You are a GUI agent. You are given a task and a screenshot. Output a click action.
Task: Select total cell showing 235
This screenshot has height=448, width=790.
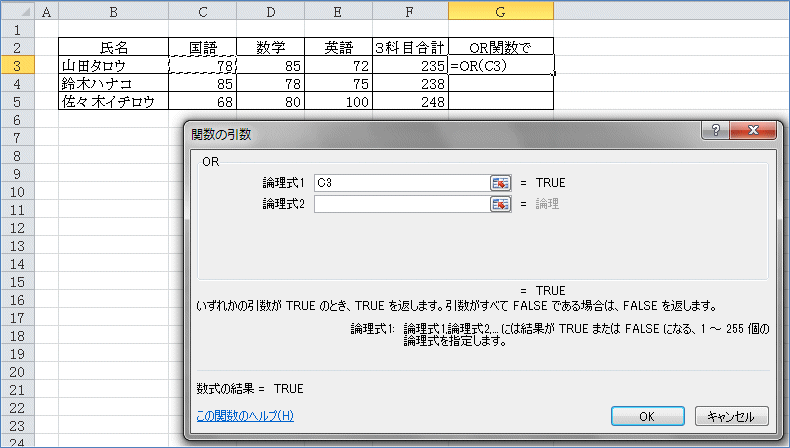tap(410, 66)
